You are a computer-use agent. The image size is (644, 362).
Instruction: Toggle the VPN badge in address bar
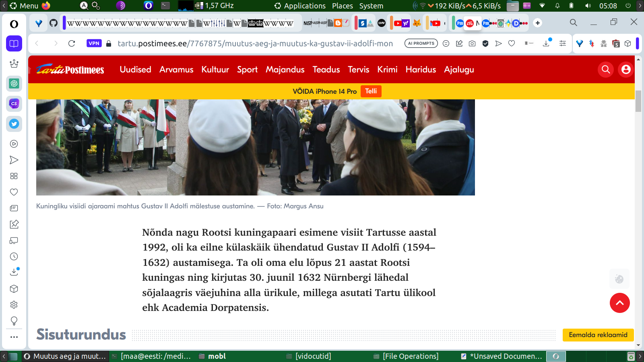point(94,43)
